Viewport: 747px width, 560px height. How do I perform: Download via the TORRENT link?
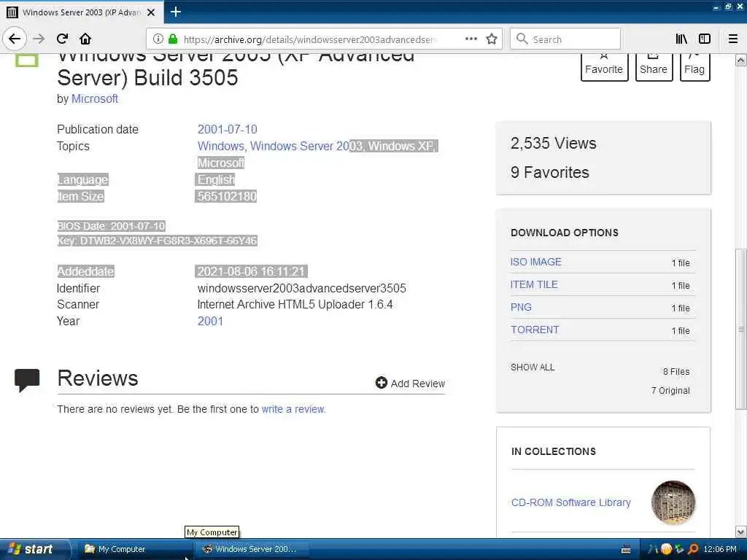[x=535, y=330]
